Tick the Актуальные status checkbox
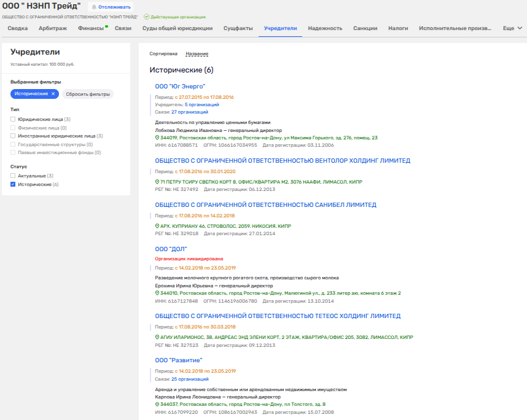Viewport: 527px width, 420px height. coord(13,176)
